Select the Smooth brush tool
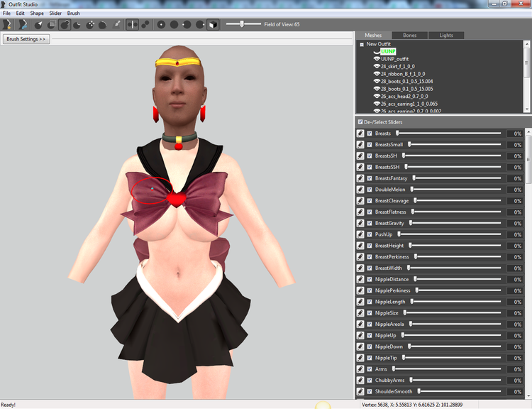The width and height of the screenshot is (532, 409). pos(103,24)
